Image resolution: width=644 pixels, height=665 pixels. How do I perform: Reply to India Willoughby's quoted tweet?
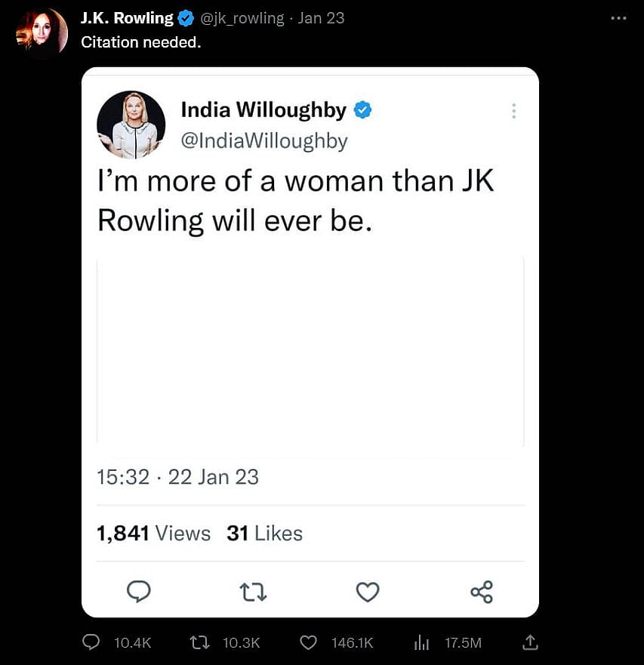point(139,592)
